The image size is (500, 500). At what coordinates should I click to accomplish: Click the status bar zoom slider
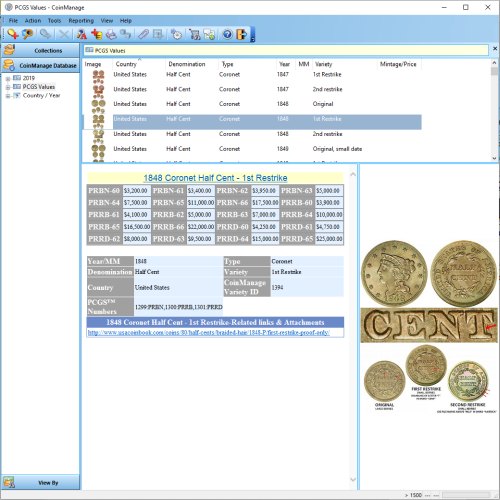pos(465,495)
